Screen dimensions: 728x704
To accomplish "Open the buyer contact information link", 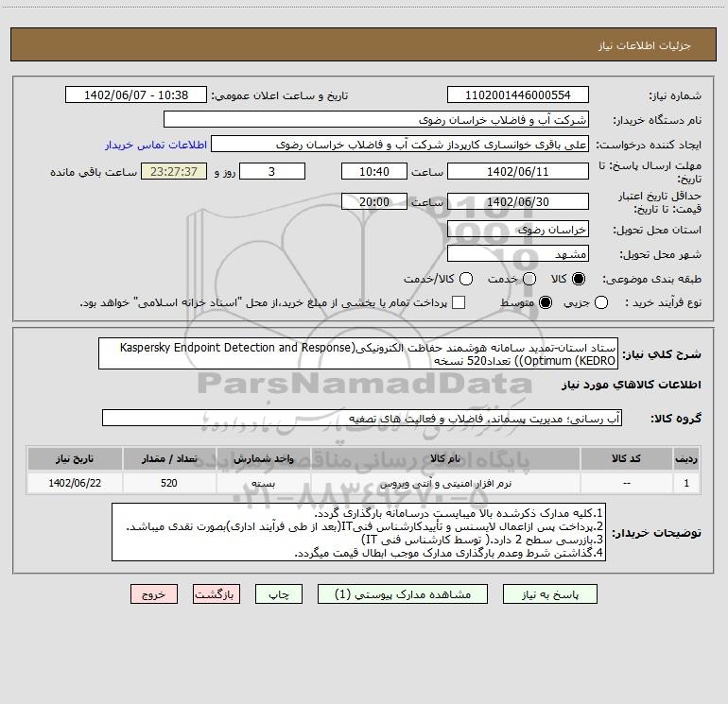I will click(x=156, y=145).
